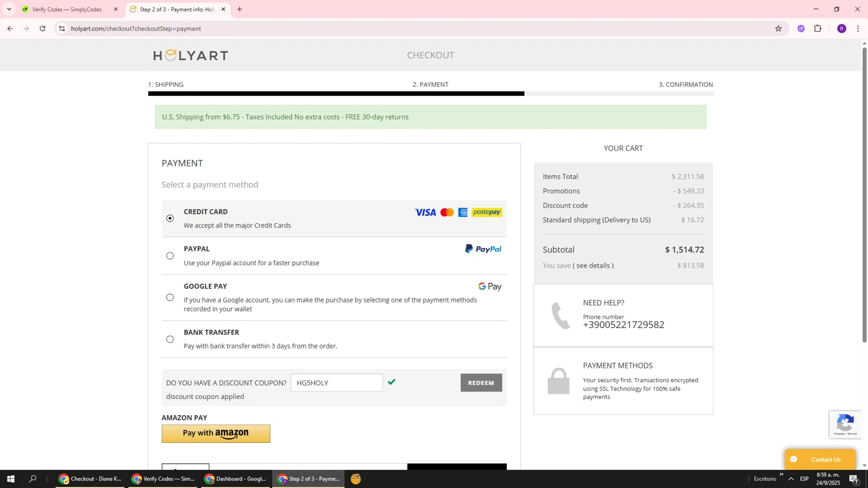868x488 pixels.
Task: Click the discount coupon input field
Action: pos(336,383)
